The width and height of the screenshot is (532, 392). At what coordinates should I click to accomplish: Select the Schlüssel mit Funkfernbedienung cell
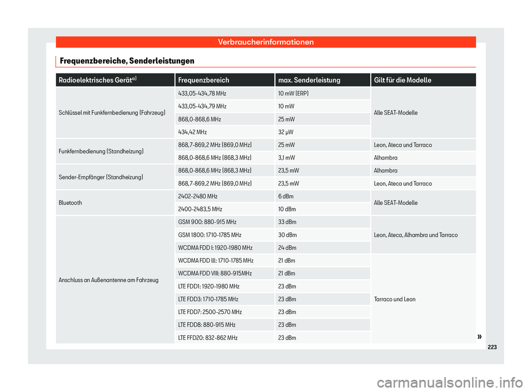coord(115,112)
